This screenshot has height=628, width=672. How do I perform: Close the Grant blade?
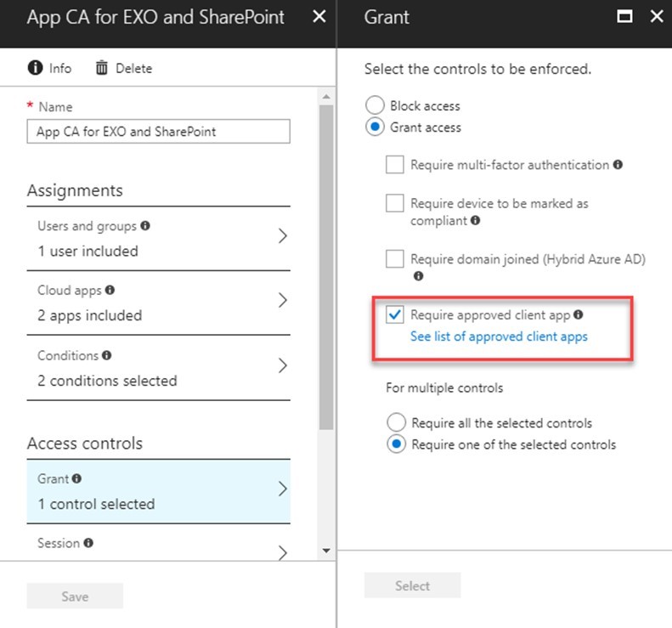(x=657, y=17)
